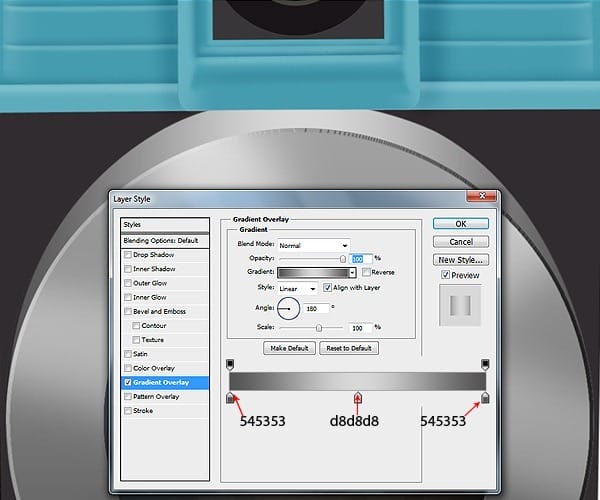Enable the Inner Glow checkbox
The height and width of the screenshot is (500, 600).
pos(128,297)
